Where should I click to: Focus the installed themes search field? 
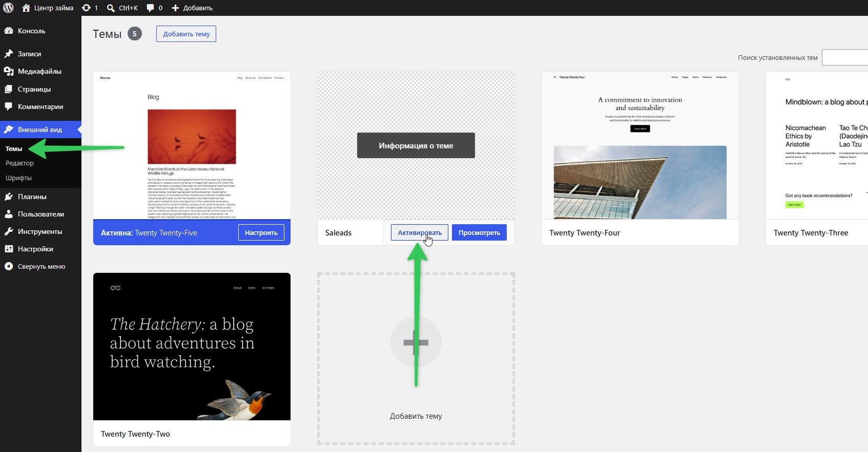pyautogui.click(x=845, y=57)
